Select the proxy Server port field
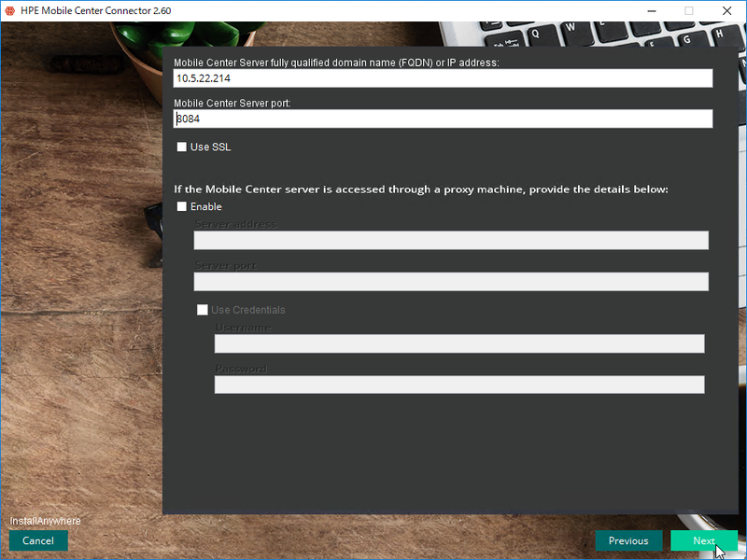This screenshot has width=747, height=560. (x=451, y=282)
